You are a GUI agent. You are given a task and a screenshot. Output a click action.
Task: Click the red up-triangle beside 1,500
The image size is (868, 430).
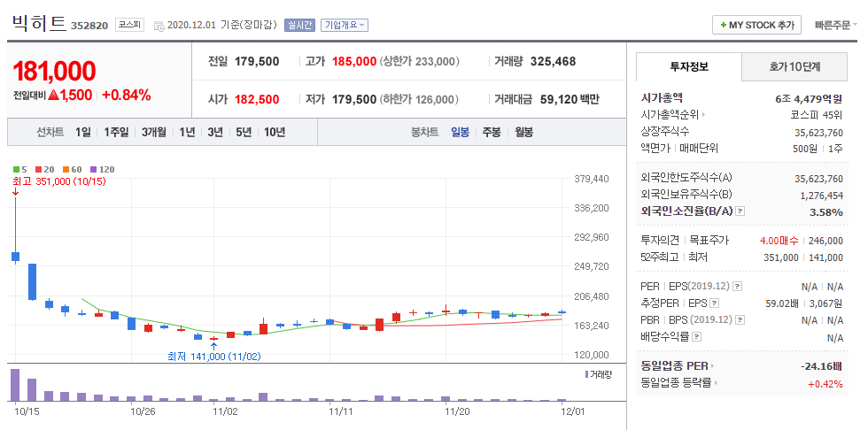pos(54,95)
